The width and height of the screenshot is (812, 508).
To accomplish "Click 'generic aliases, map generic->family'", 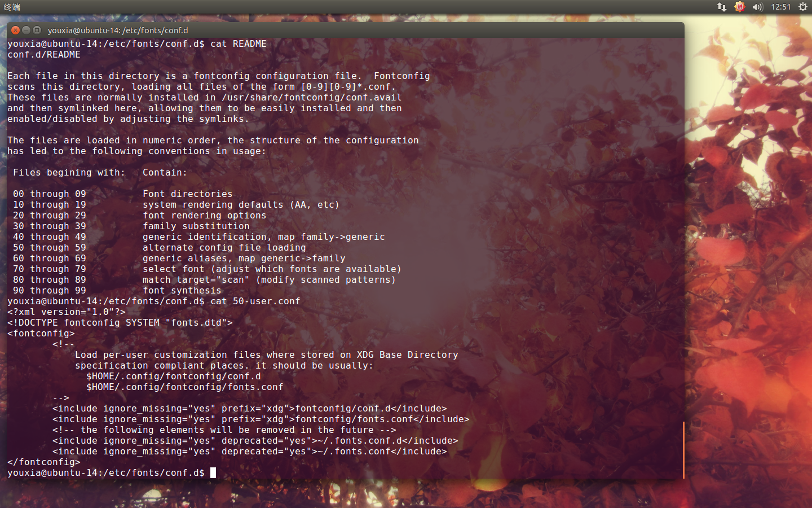I will click(244, 258).
